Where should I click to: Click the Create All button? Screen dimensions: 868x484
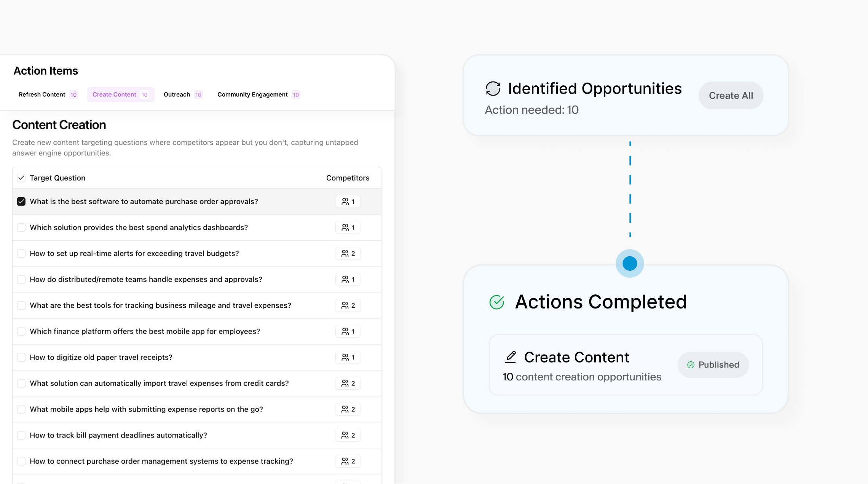click(x=731, y=96)
